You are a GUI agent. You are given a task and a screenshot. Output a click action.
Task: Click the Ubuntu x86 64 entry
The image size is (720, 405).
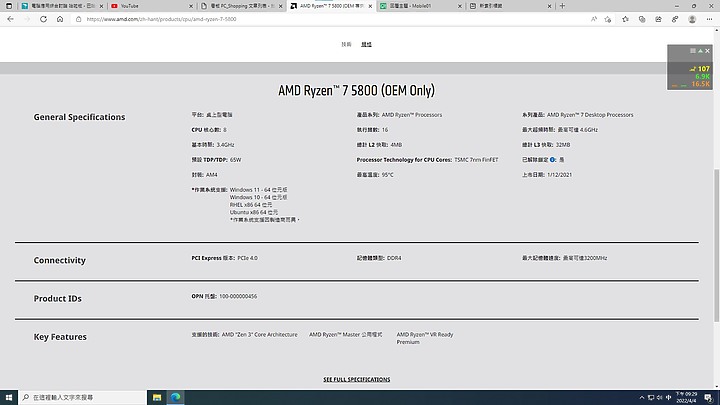(x=253, y=212)
